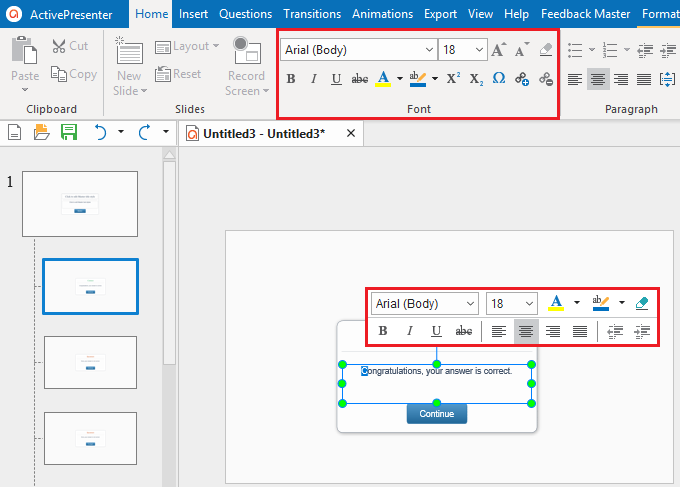The width and height of the screenshot is (680, 487).
Task: Decrease indent in ribbon Paragraph group
Action: 645,50
